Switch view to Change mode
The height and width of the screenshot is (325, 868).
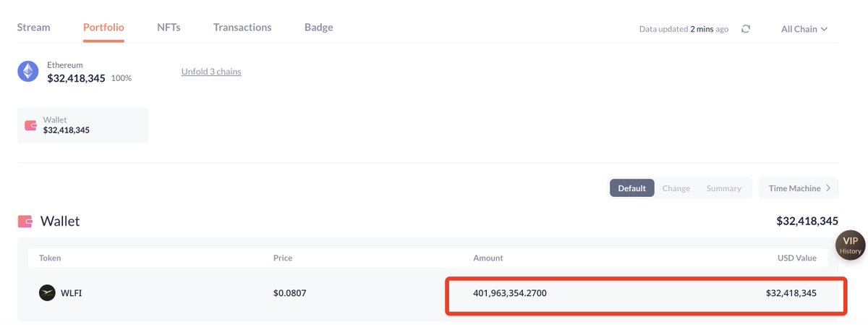[x=676, y=188]
